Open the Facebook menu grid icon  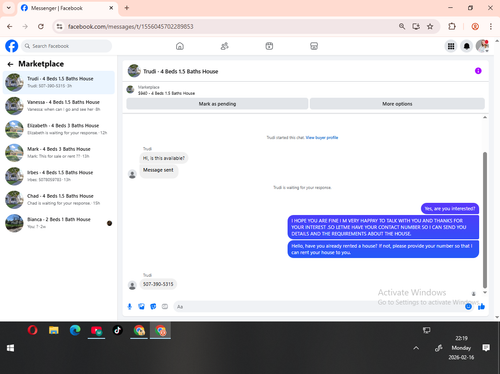click(x=451, y=46)
